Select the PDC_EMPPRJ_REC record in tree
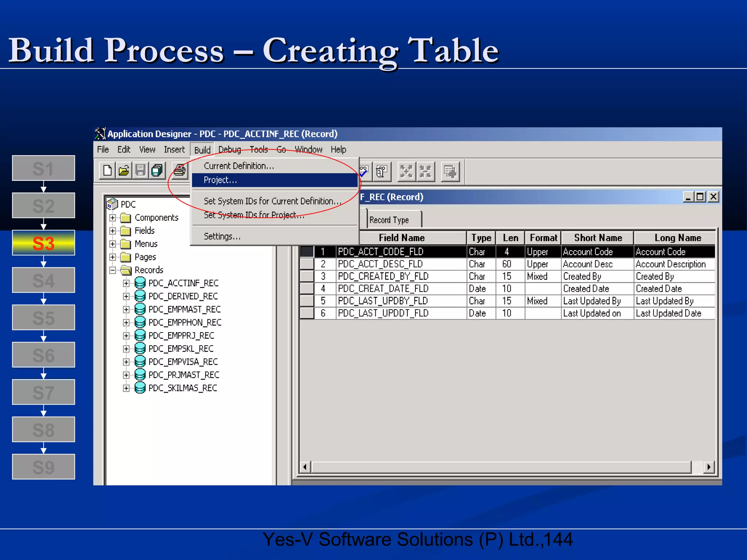This screenshot has width=747, height=560. click(181, 335)
